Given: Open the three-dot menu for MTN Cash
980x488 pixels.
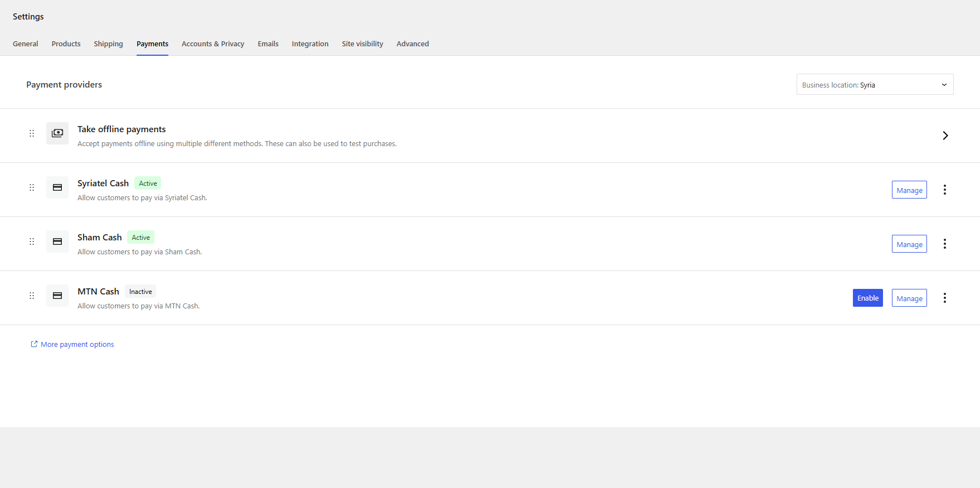Looking at the screenshot, I should tap(945, 298).
